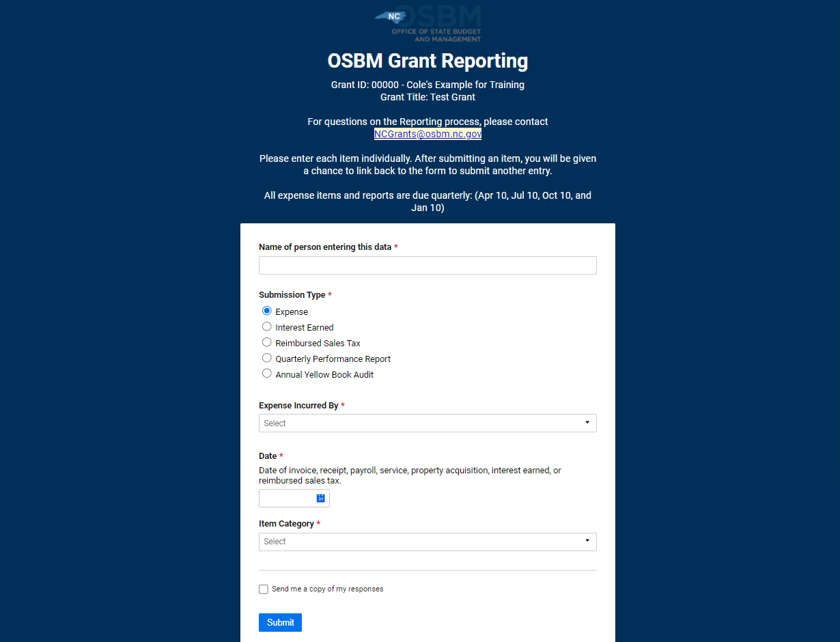Select Reimbursed Sales Tax option

[x=266, y=341]
